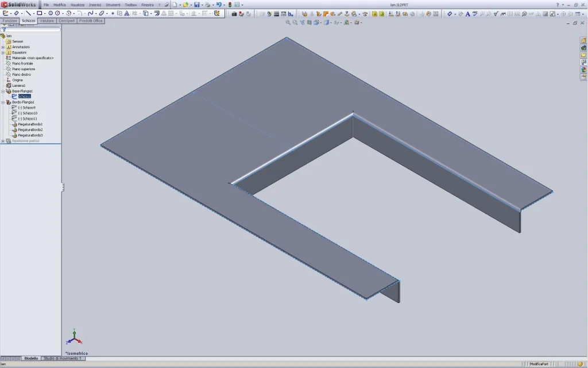Open the Save dropdown arrow
Image resolution: width=588 pixels, height=368 pixels.
tap(202, 5)
